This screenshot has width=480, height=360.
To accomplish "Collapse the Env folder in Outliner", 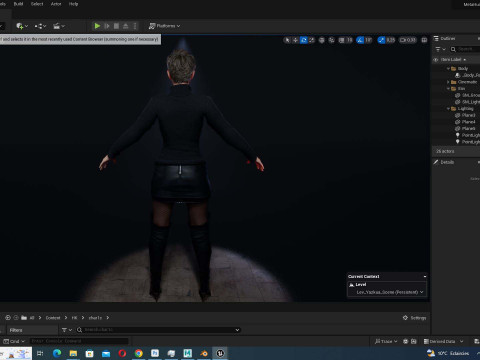I will 448,89.
